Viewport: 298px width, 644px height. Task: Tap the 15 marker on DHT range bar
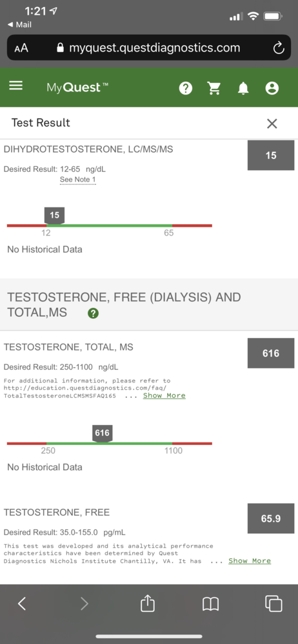(x=54, y=216)
